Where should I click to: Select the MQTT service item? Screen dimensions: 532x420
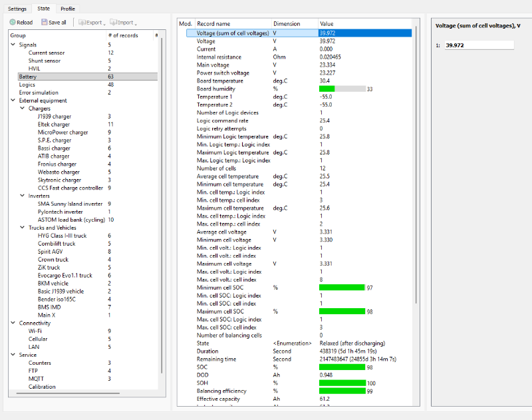tap(37, 379)
